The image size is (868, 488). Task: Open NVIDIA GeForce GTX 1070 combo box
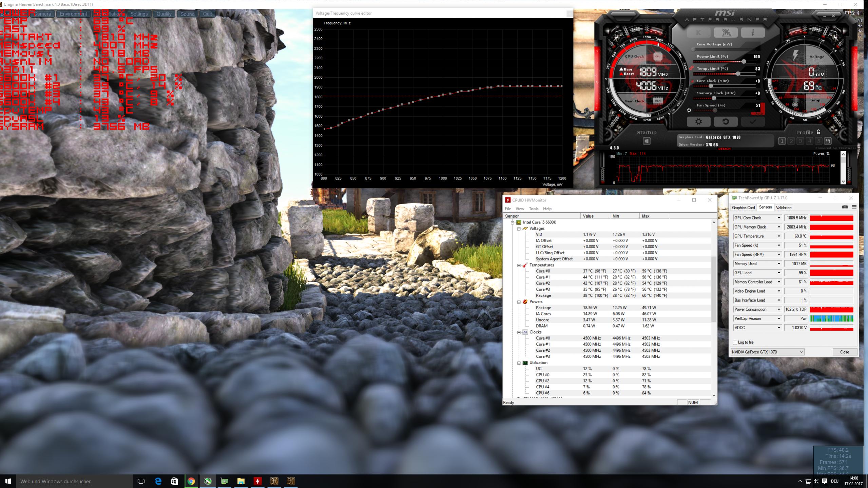pos(767,352)
